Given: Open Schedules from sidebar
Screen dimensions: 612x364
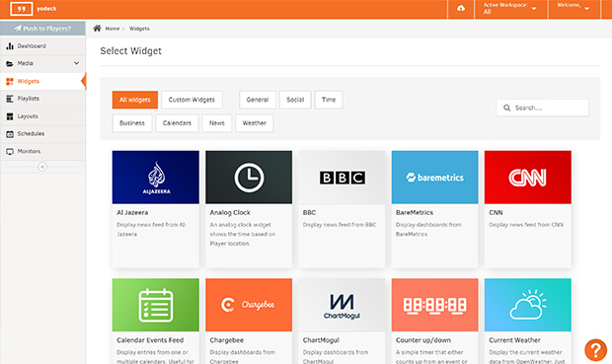Looking at the screenshot, I should tap(42, 134).
